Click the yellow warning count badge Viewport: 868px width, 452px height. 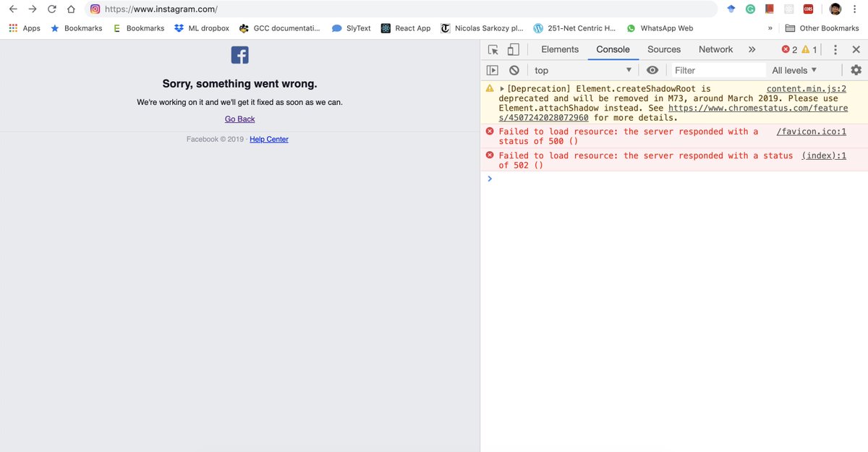tap(809, 49)
